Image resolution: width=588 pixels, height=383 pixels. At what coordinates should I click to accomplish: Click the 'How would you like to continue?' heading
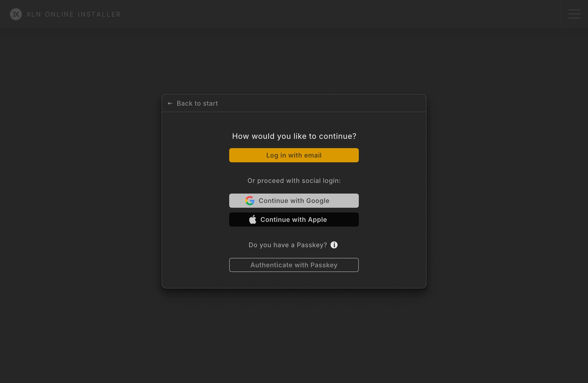click(294, 136)
